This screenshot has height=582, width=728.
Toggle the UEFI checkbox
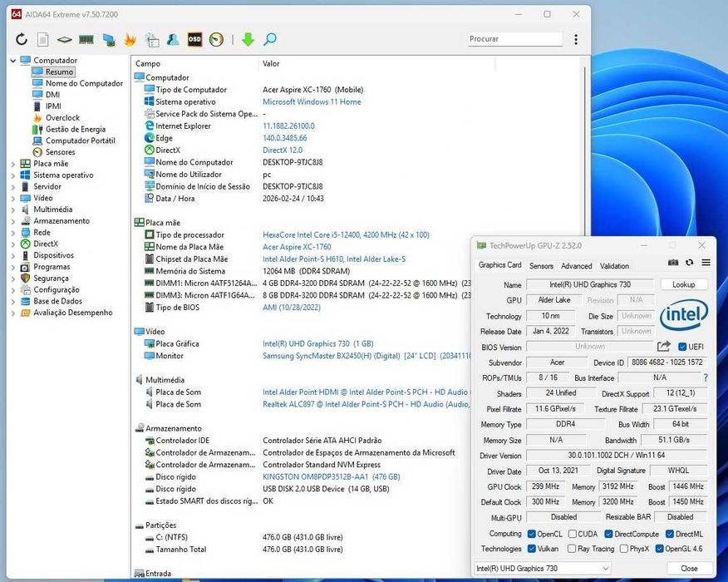682,347
